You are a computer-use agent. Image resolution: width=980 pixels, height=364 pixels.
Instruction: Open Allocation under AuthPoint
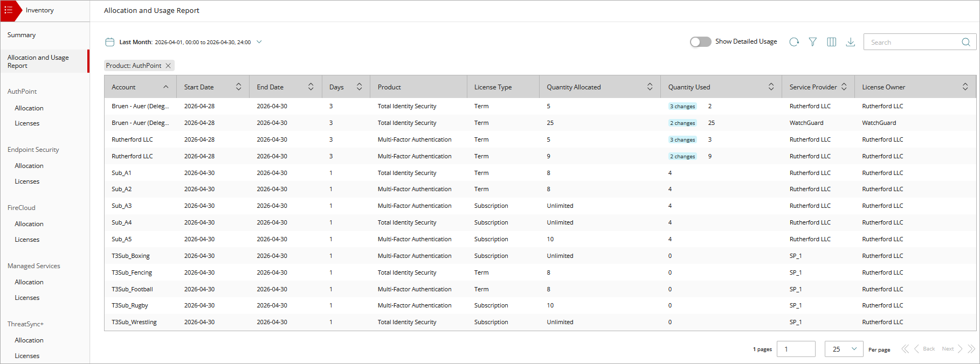pos(29,108)
